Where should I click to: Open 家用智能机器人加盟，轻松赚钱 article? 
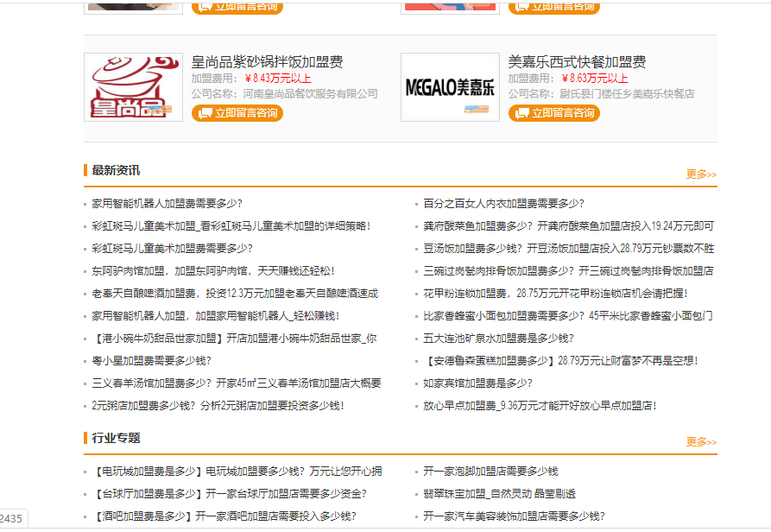[x=215, y=316]
